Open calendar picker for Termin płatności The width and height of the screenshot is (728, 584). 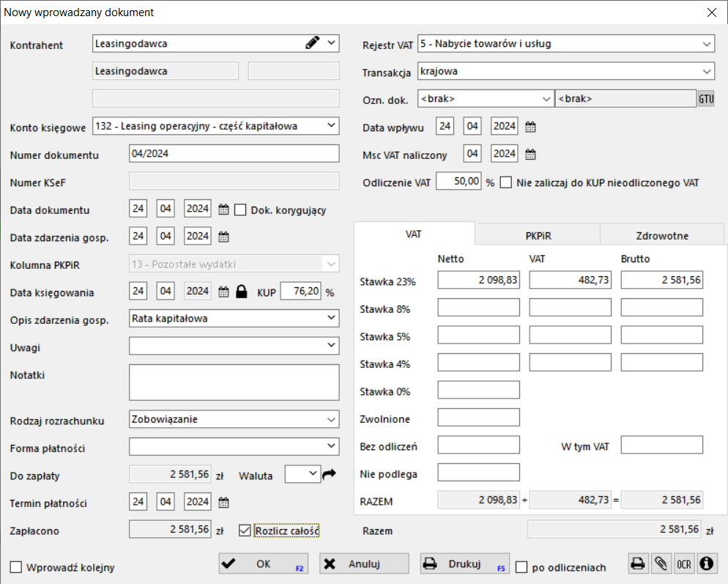pos(225,503)
